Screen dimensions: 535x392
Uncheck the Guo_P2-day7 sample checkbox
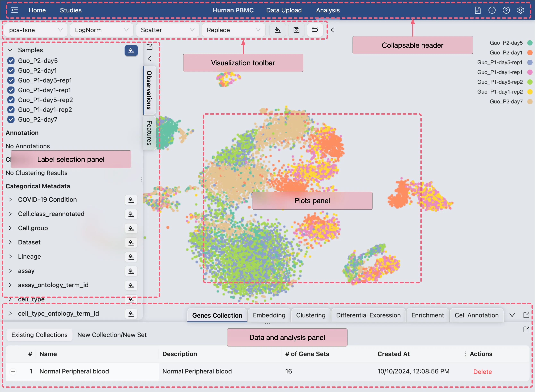[11, 119]
